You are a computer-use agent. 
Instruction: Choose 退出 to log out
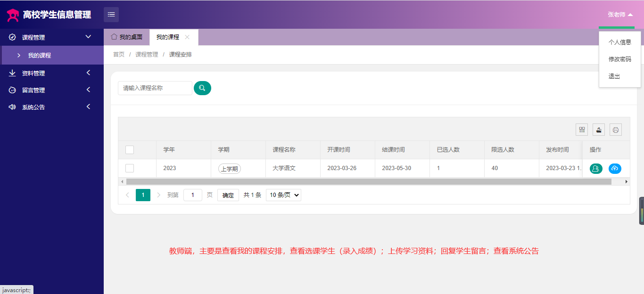(620, 76)
